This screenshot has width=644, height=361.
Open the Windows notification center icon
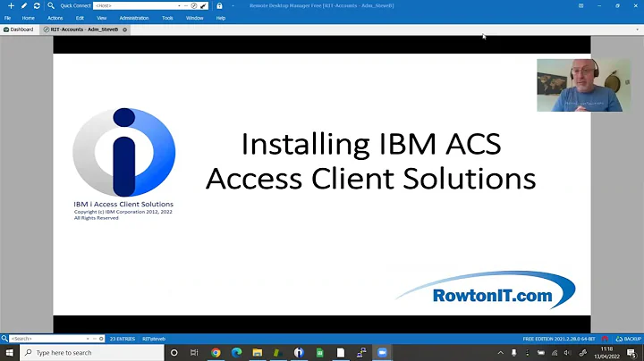pyautogui.click(x=632, y=353)
